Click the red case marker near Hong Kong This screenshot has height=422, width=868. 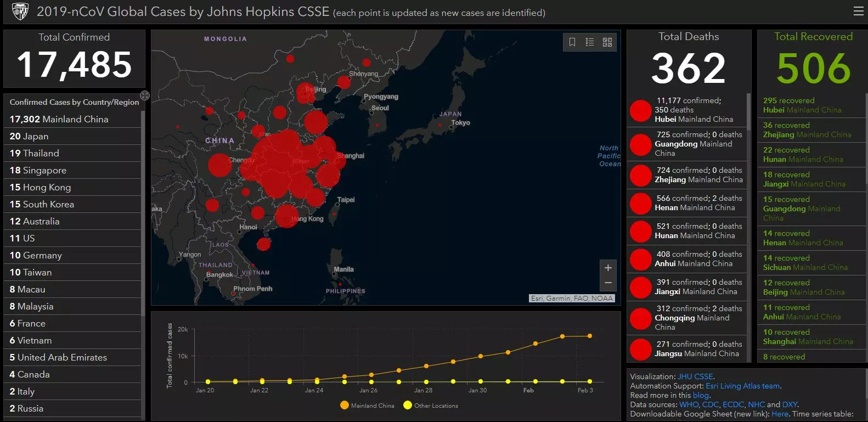pyautogui.click(x=286, y=215)
